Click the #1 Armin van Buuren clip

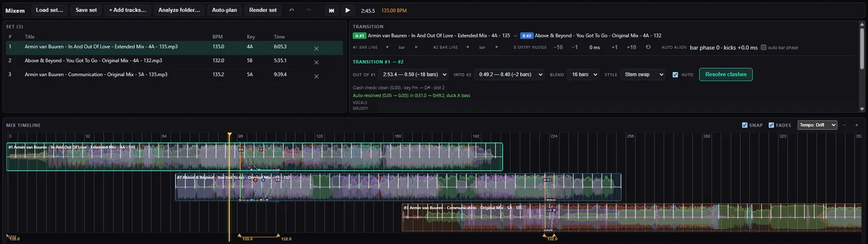pyautogui.click(x=255, y=157)
